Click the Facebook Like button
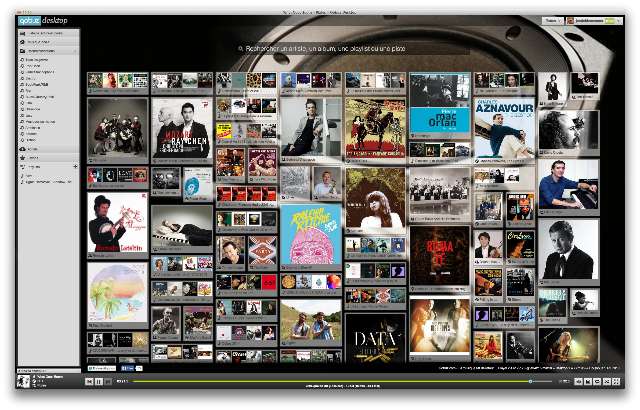 click(127, 368)
